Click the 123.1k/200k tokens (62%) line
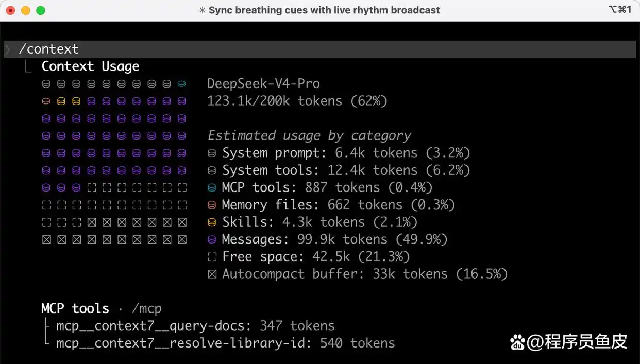 coord(297,101)
